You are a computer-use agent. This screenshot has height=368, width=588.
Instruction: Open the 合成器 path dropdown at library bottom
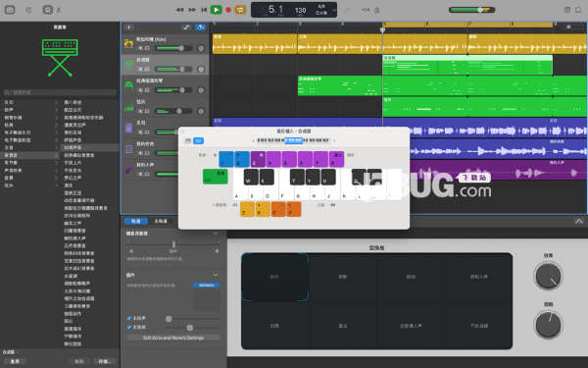tap(11, 352)
